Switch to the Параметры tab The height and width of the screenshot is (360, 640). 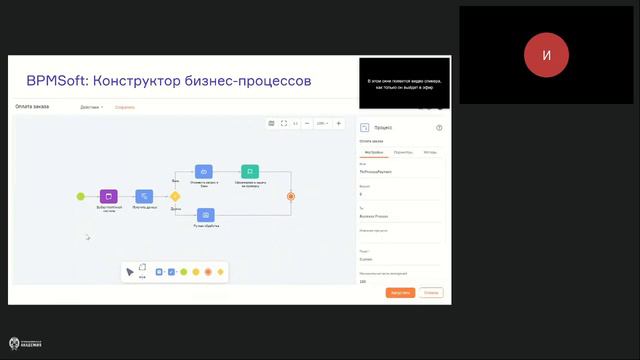403,153
